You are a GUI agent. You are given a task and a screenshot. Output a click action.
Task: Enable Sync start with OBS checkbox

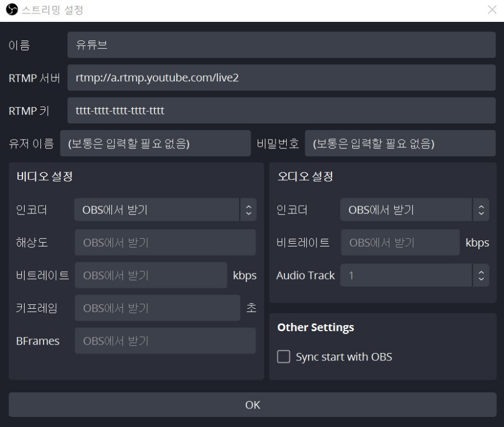click(x=283, y=356)
